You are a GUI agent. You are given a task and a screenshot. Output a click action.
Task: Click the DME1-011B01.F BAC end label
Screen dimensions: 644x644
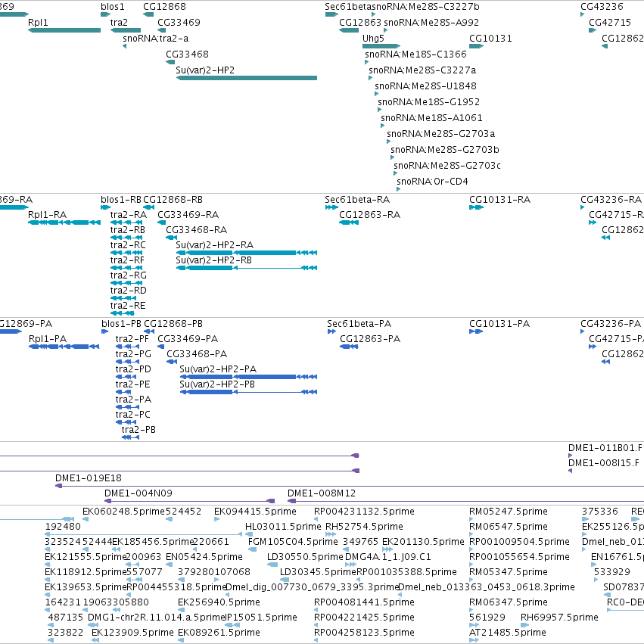[x=605, y=448]
